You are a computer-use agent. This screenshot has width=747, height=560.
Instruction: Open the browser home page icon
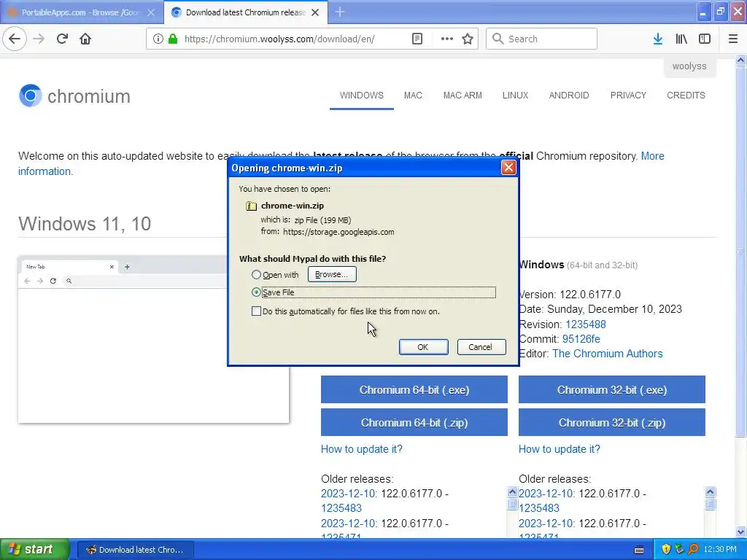click(85, 39)
